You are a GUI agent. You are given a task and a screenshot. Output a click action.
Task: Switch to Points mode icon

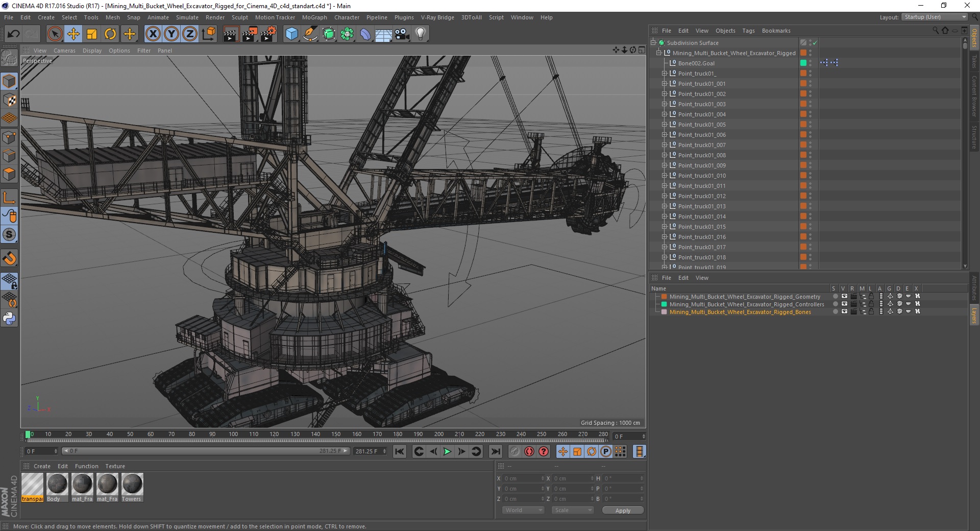click(9, 137)
